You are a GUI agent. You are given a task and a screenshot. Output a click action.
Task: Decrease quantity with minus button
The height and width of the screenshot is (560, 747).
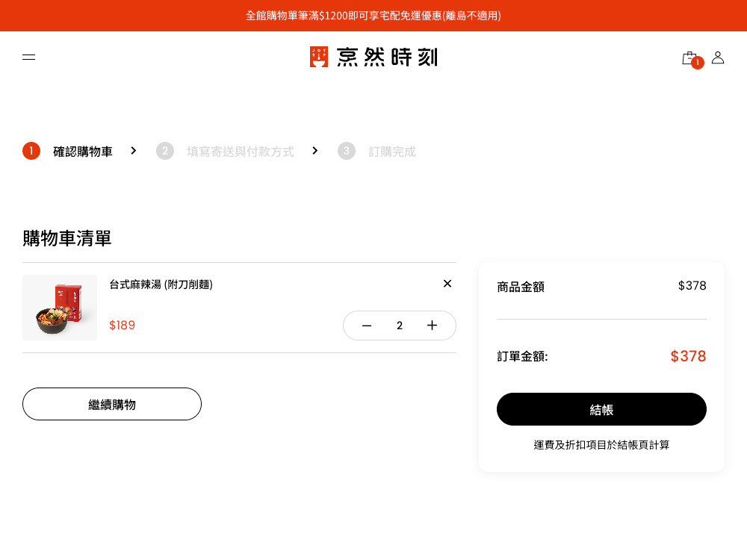tap(366, 326)
